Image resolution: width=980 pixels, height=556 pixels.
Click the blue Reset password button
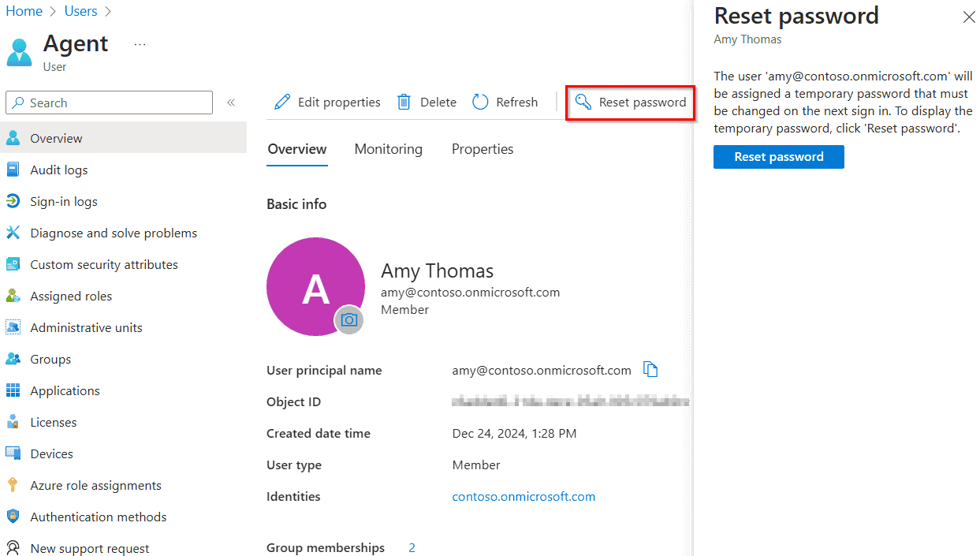click(778, 157)
